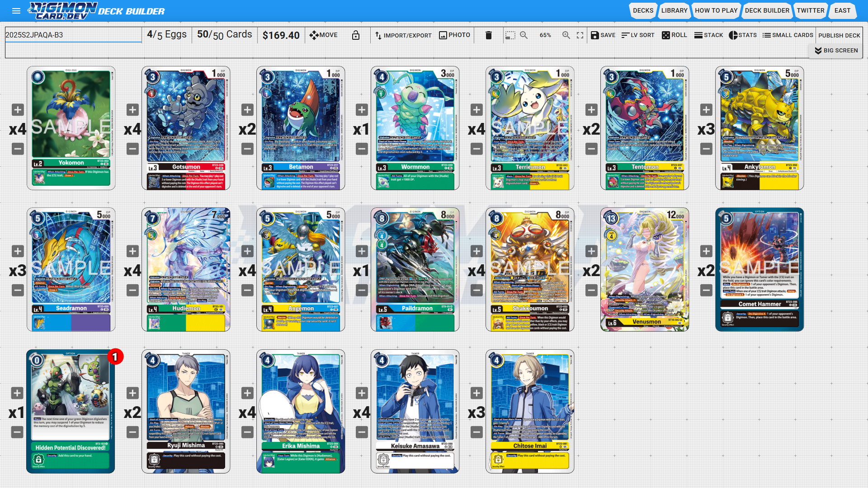Screen dimensions: 868x488
Task: Open deck Stats pie chart
Action: 742,35
